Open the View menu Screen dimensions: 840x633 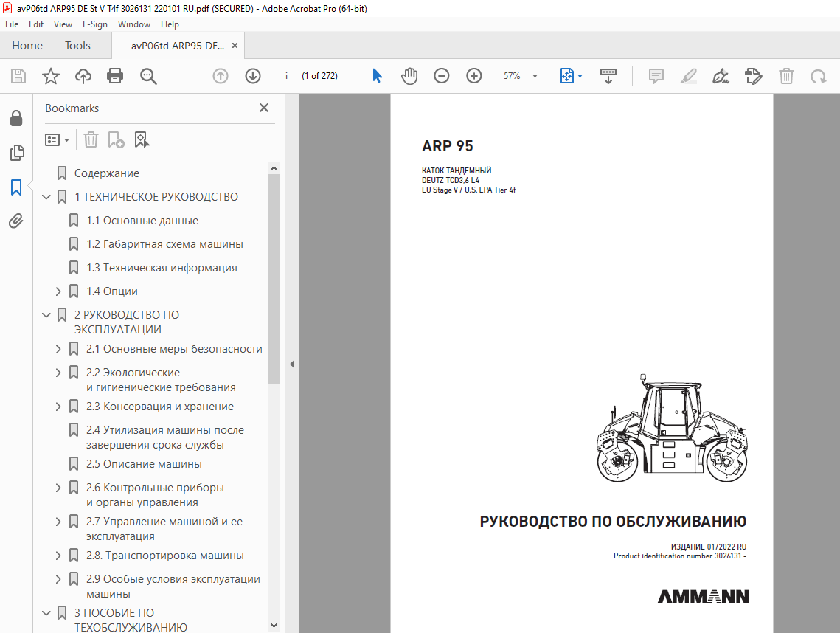pos(63,24)
